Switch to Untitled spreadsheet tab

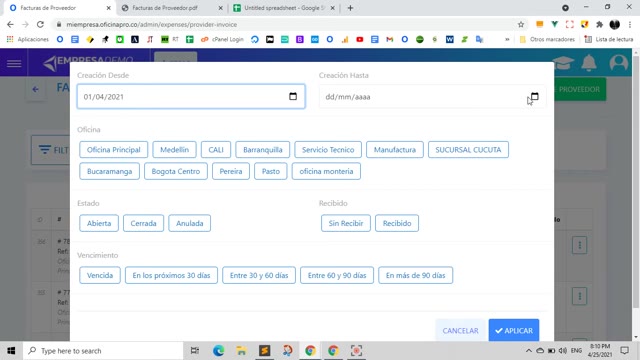[284, 8]
